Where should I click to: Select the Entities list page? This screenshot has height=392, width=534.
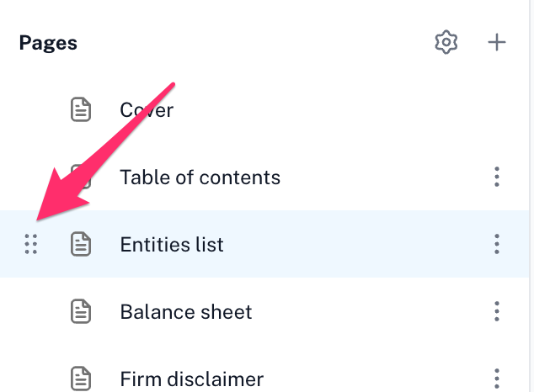point(172,245)
